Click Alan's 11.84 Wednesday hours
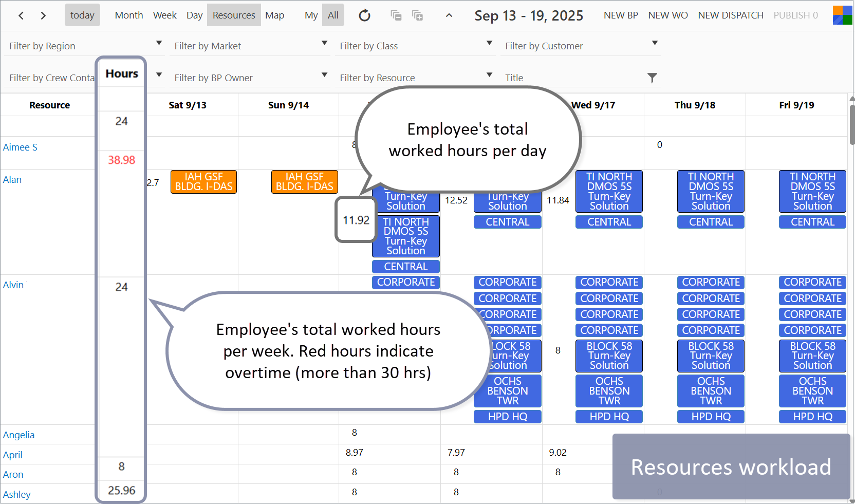Viewport: 855px width, 504px height. 558,200
